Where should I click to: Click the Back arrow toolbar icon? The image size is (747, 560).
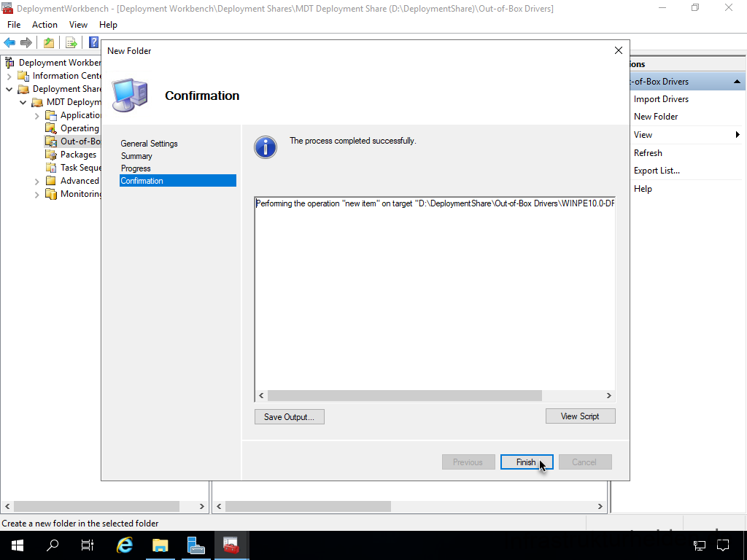click(x=9, y=42)
